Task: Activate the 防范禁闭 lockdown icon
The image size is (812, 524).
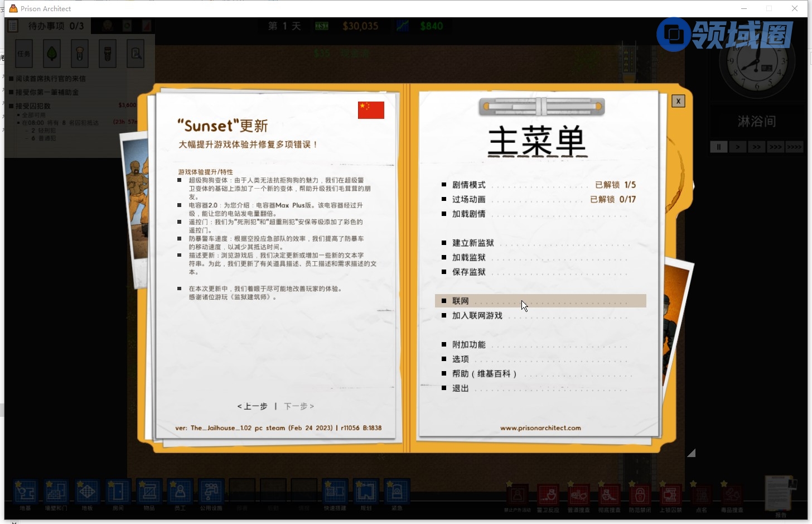Action: coord(640,494)
